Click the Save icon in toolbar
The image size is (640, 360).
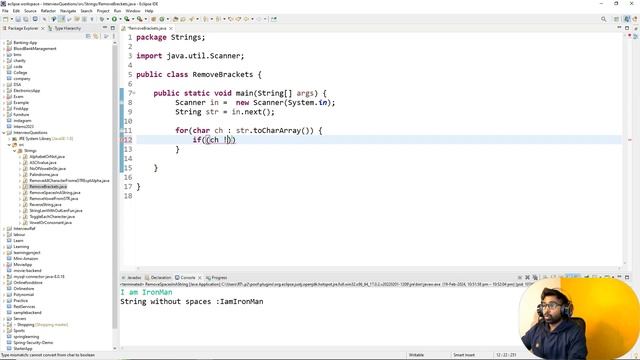pyautogui.click(x=18, y=19)
